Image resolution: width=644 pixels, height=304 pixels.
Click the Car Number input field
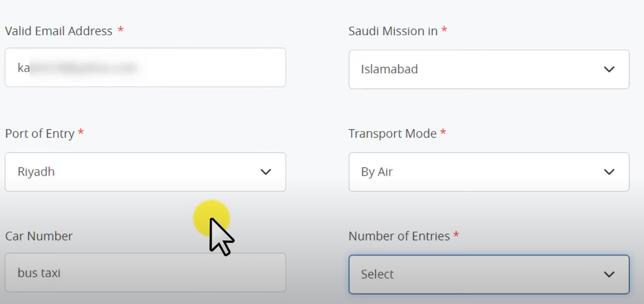[x=146, y=272]
